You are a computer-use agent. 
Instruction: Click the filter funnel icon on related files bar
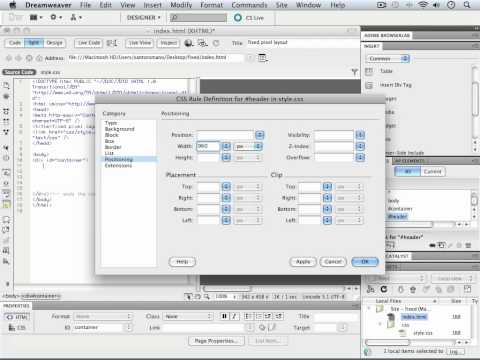point(354,72)
